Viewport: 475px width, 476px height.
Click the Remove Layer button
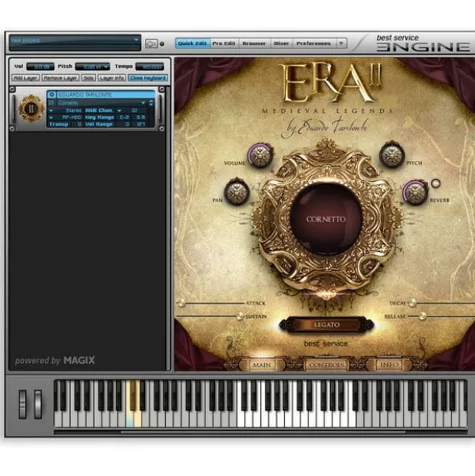point(60,78)
